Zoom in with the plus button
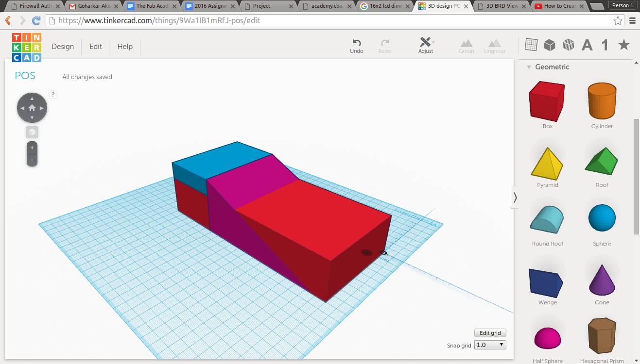The height and width of the screenshot is (364, 640). (x=32, y=148)
